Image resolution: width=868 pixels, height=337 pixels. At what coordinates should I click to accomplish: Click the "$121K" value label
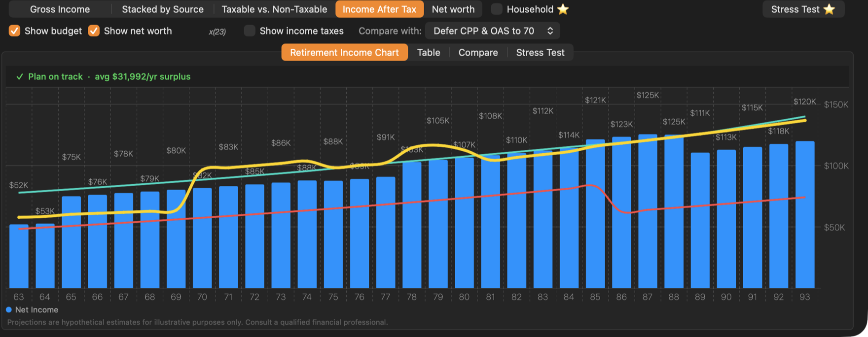595,100
